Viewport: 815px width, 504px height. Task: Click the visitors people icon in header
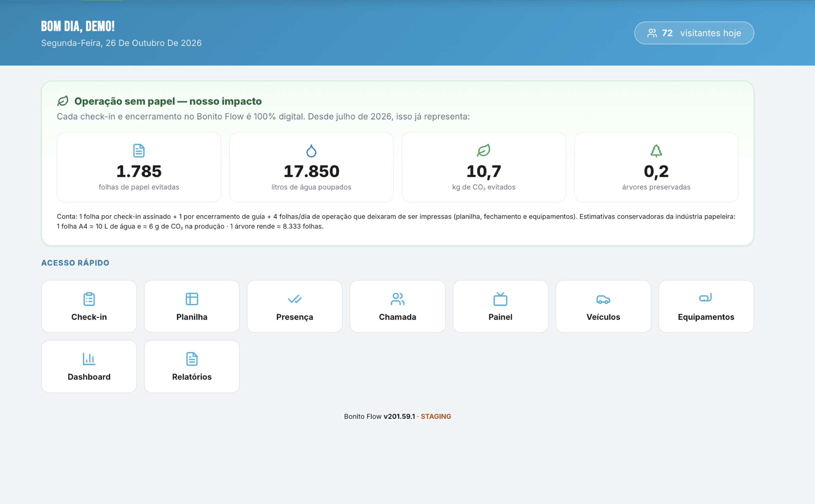tap(652, 33)
